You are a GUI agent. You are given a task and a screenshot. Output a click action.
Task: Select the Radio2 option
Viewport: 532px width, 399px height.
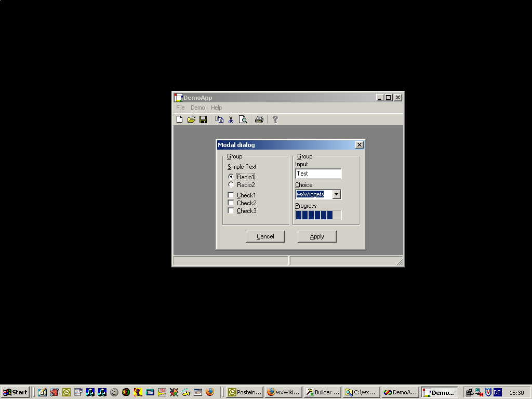(x=231, y=184)
